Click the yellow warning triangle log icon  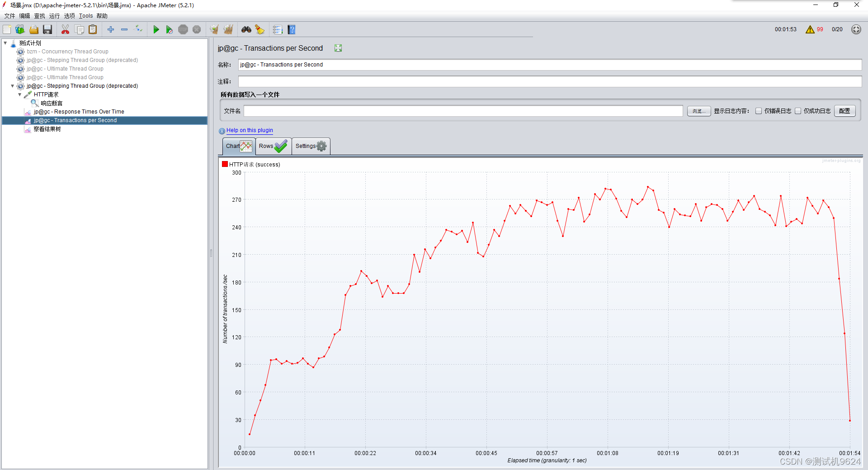(810, 29)
